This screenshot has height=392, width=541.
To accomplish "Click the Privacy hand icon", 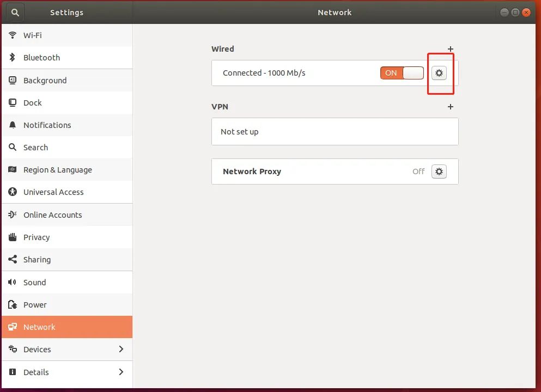I will (x=13, y=237).
